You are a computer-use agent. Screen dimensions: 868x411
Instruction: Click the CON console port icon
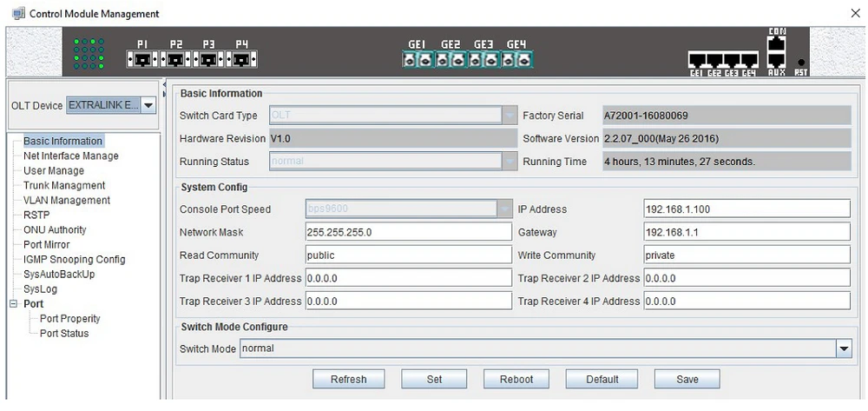[x=777, y=42]
